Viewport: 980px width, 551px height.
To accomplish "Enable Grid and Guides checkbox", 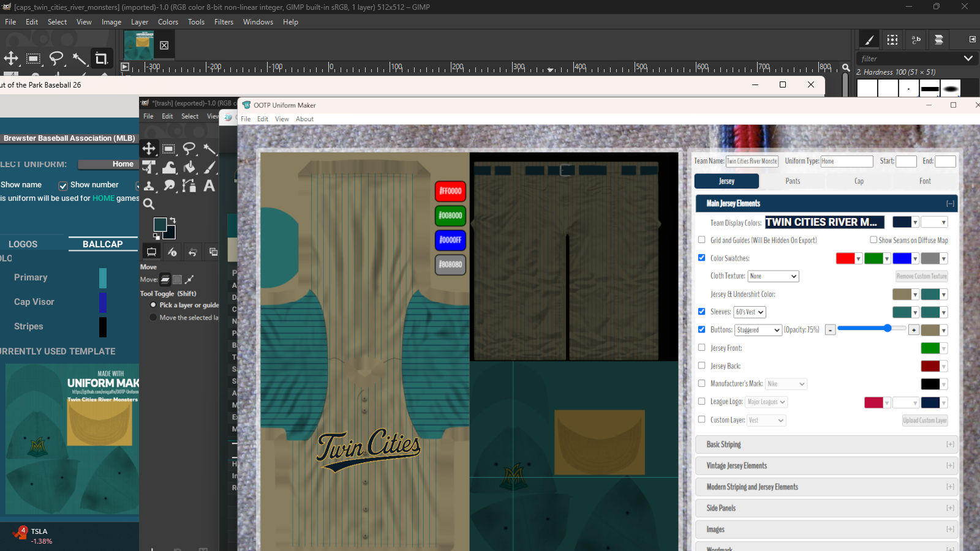I will click(x=702, y=240).
